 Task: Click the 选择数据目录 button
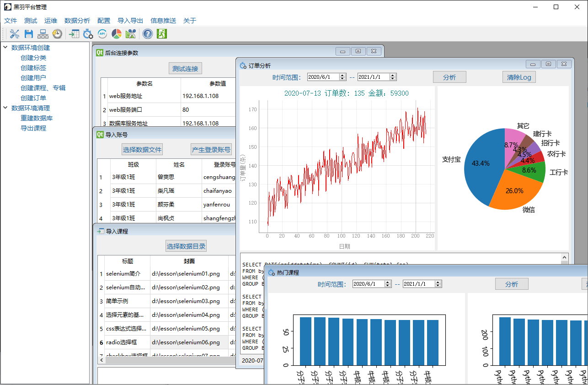186,246
